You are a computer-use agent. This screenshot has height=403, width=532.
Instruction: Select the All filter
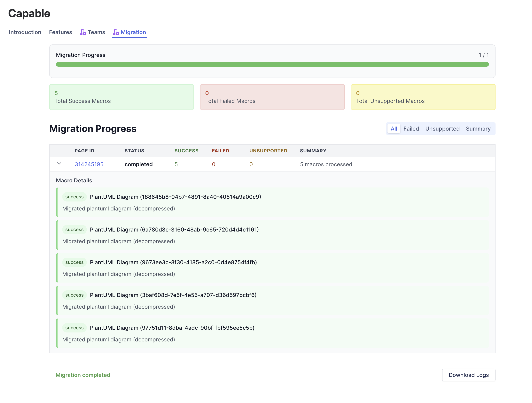click(394, 129)
